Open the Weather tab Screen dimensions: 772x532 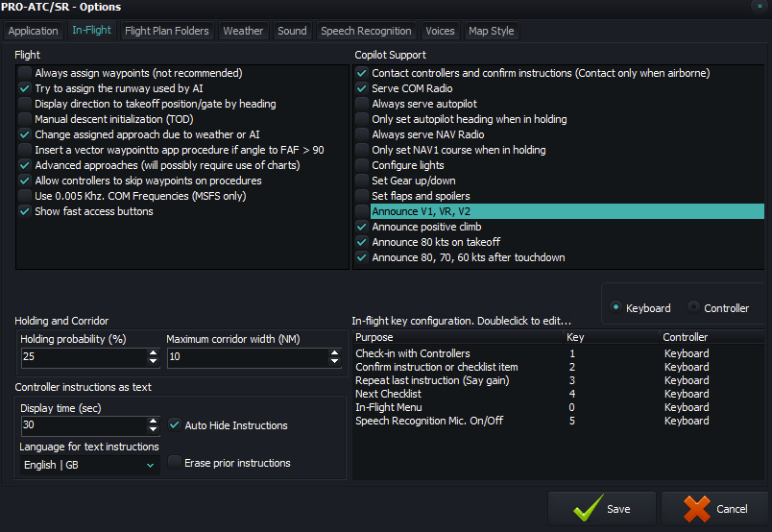coord(243,31)
